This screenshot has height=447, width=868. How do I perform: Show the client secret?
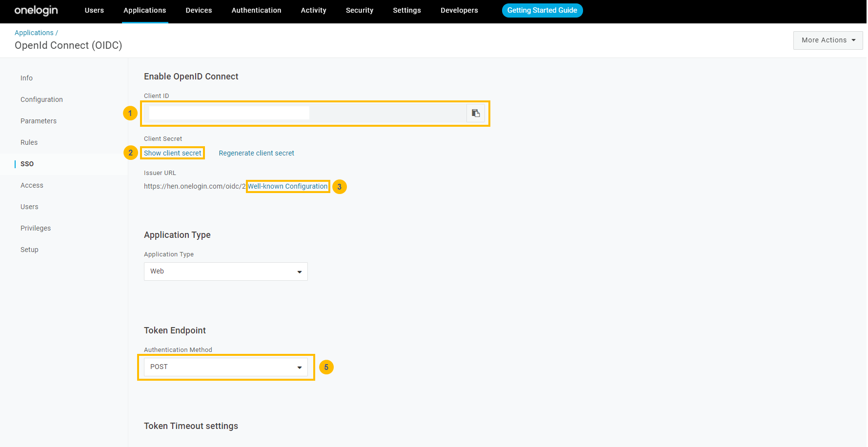[172, 153]
